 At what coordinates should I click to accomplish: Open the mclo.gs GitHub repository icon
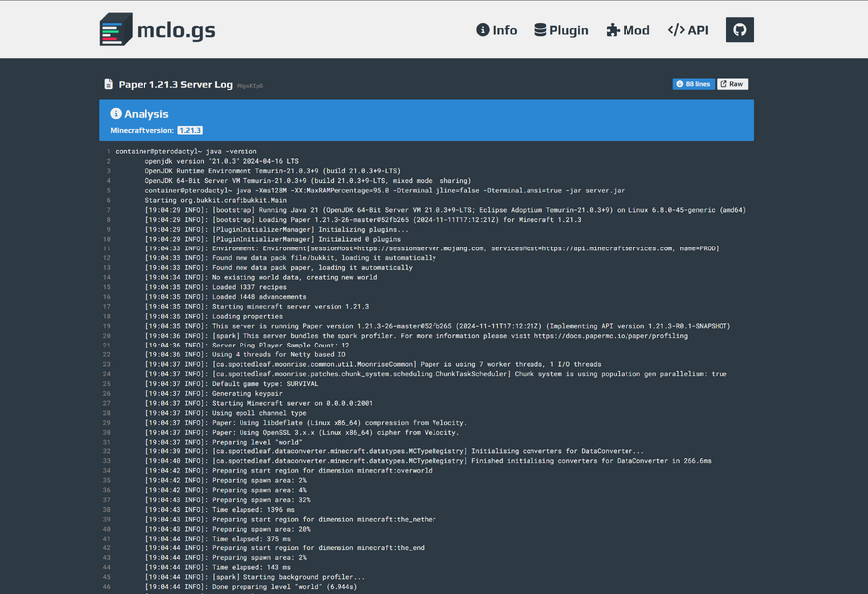740,30
